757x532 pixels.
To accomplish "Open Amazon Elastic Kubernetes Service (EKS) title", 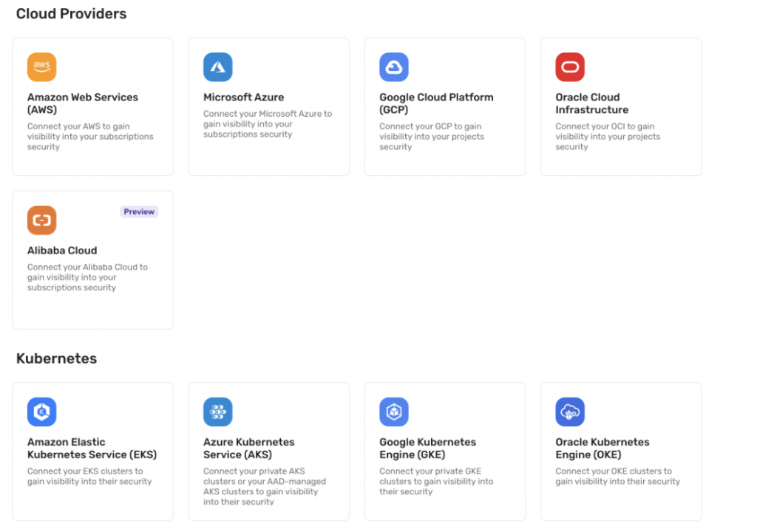I will pos(92,448).
